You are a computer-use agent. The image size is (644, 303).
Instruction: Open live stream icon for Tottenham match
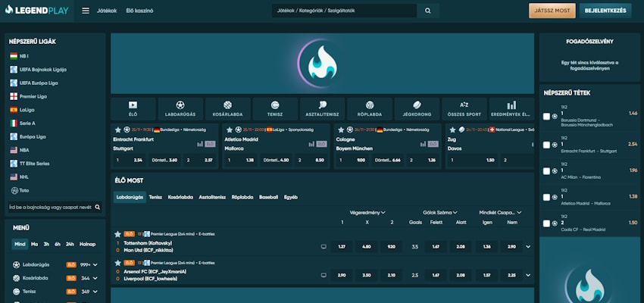324,247
